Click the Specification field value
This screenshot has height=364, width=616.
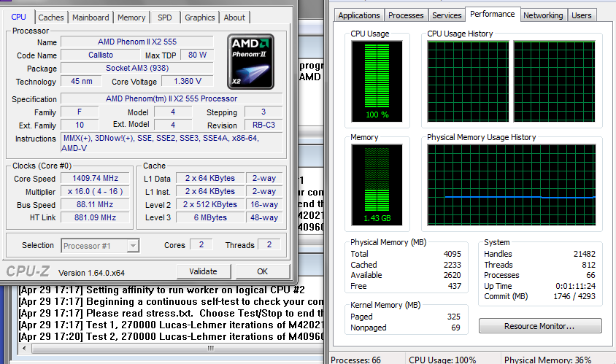click(172, 98)
